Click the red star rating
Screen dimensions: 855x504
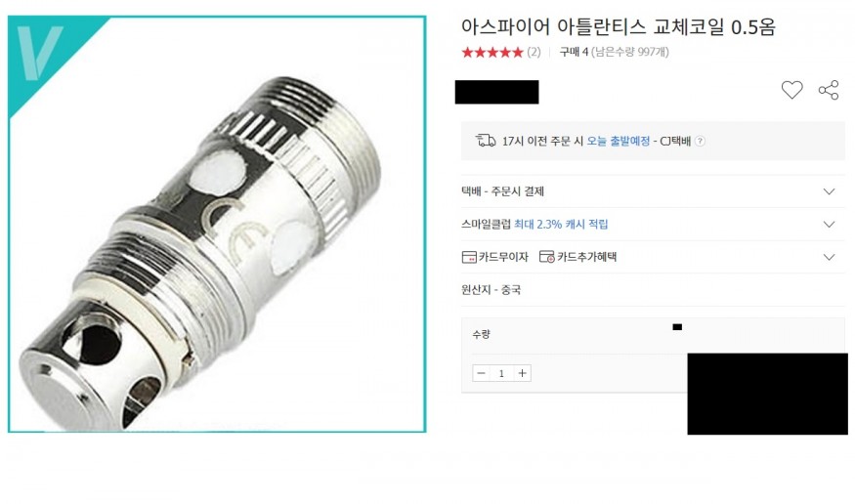pos(492,53)
